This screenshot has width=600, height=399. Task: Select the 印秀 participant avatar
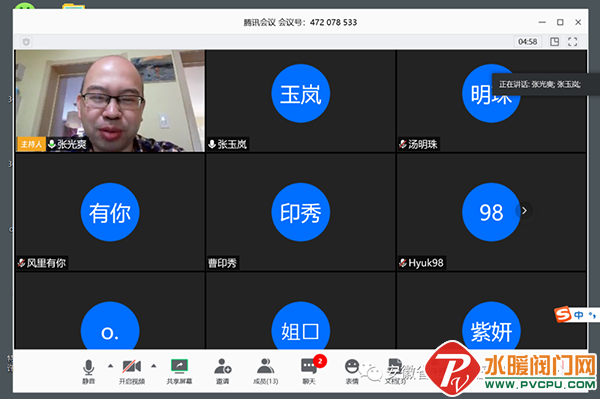click(300, 212)
